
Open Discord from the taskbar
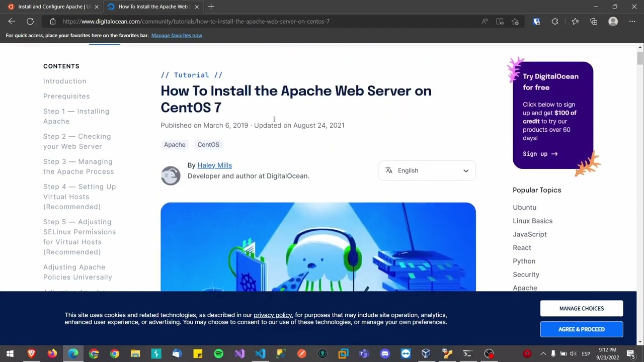tap(385, 354)
